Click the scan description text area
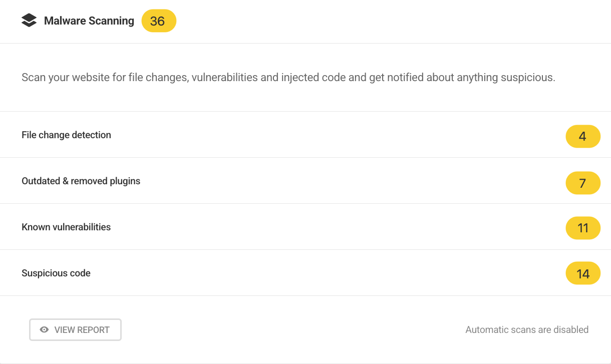 pos(289,78)
